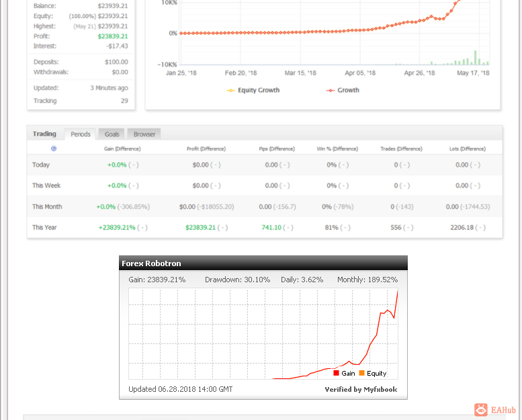Click This Year trades count 556
Screen dimensions: 522x420
click(396, 228)
